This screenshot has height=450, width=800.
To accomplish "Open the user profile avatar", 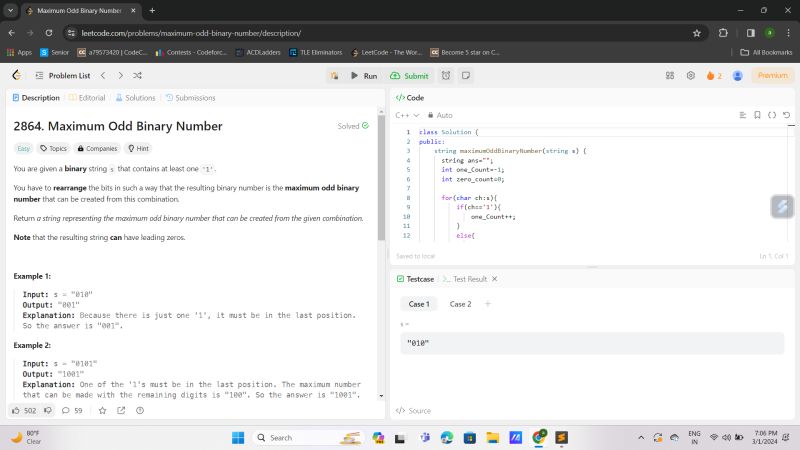I will 738,76.
